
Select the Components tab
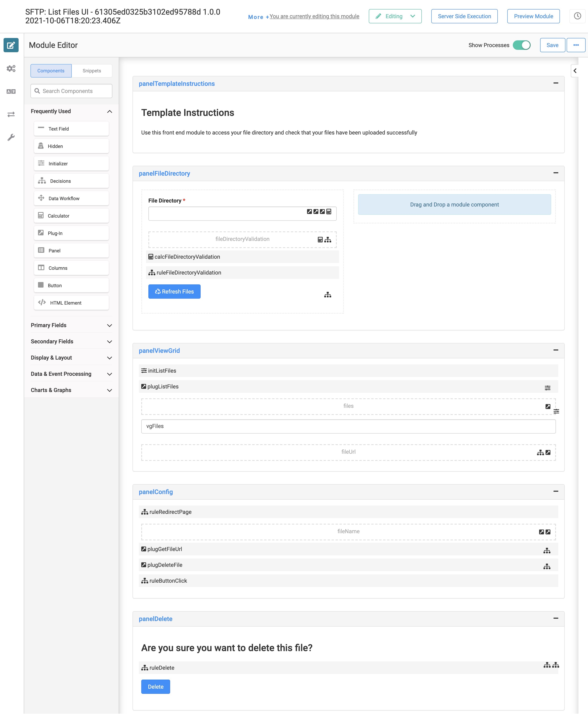click(x=51, y=71)
